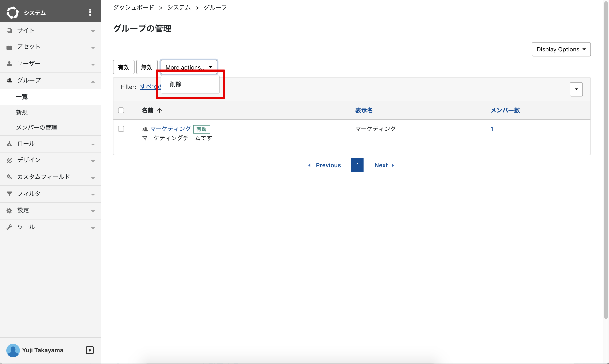Screen dimensions: 609x364
Task: Click the ロール icon in sidebar
Action: point(9,144)
